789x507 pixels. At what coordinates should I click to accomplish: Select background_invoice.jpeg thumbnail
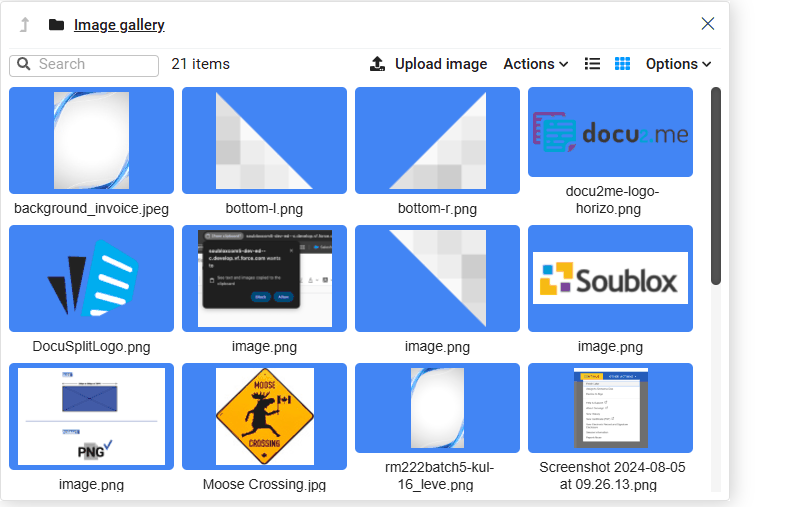[92, 140]
